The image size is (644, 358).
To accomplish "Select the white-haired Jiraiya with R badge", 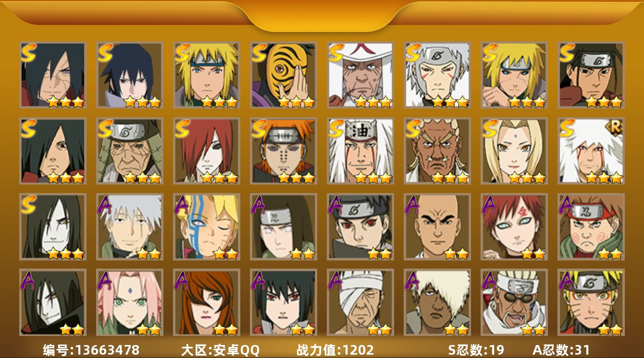I will click(x=591, y=151).
